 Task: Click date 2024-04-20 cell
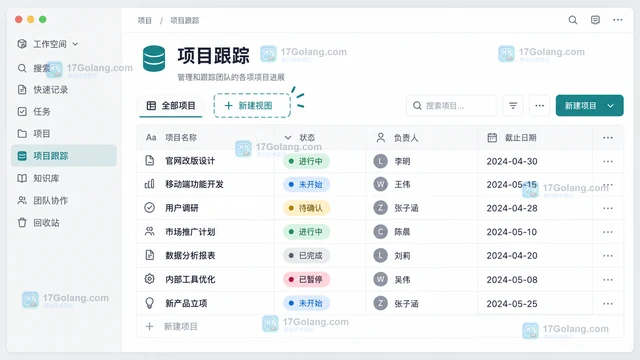click(x=512, y=256)
